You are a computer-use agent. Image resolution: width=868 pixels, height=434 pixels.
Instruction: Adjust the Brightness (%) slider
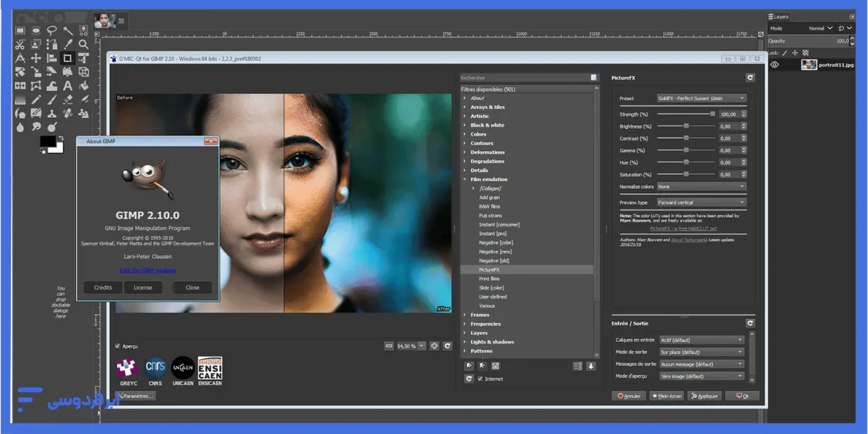click(x=686, y=127)
